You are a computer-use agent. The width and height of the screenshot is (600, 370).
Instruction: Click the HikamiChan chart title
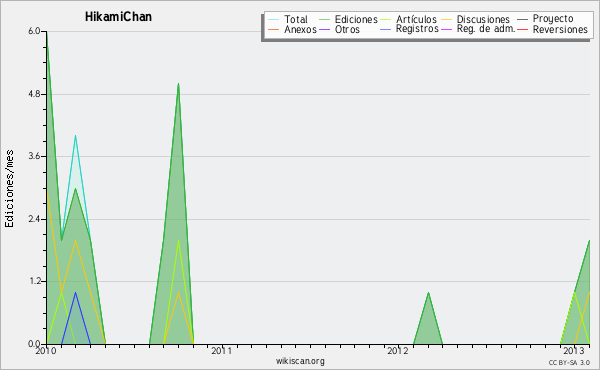point(118,17)
